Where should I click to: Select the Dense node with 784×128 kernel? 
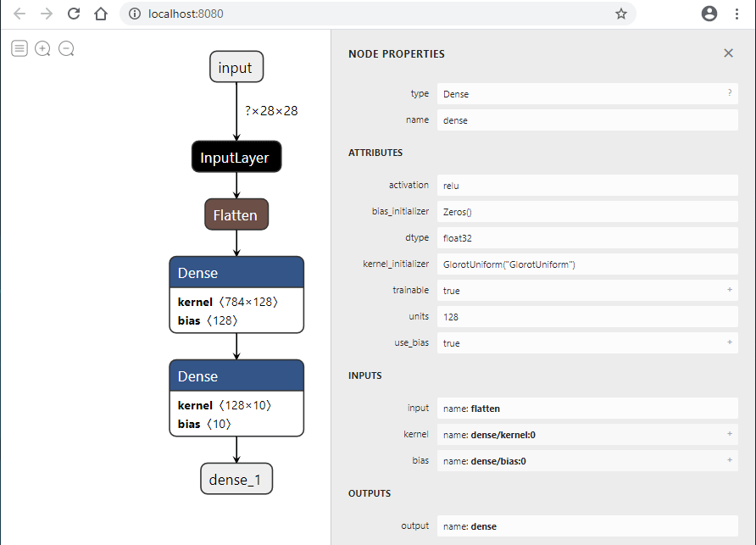click(236, 273)
